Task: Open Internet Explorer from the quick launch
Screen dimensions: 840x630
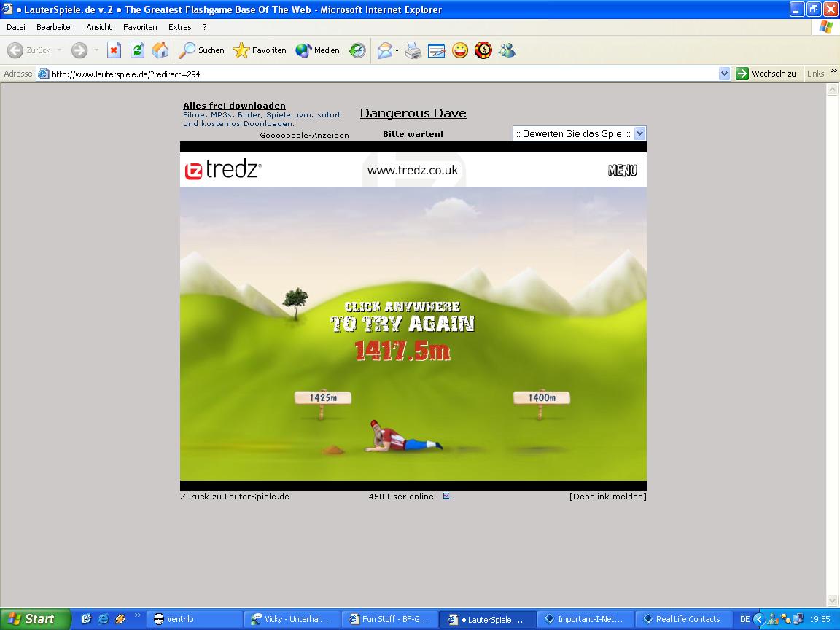Action: 104,619
